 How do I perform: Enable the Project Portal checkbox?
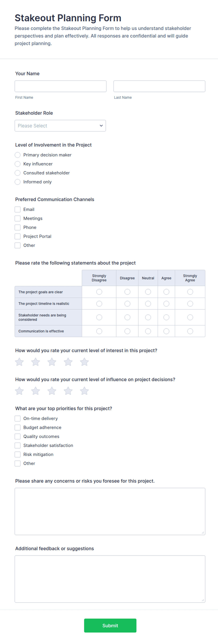[x=18, y=236]
